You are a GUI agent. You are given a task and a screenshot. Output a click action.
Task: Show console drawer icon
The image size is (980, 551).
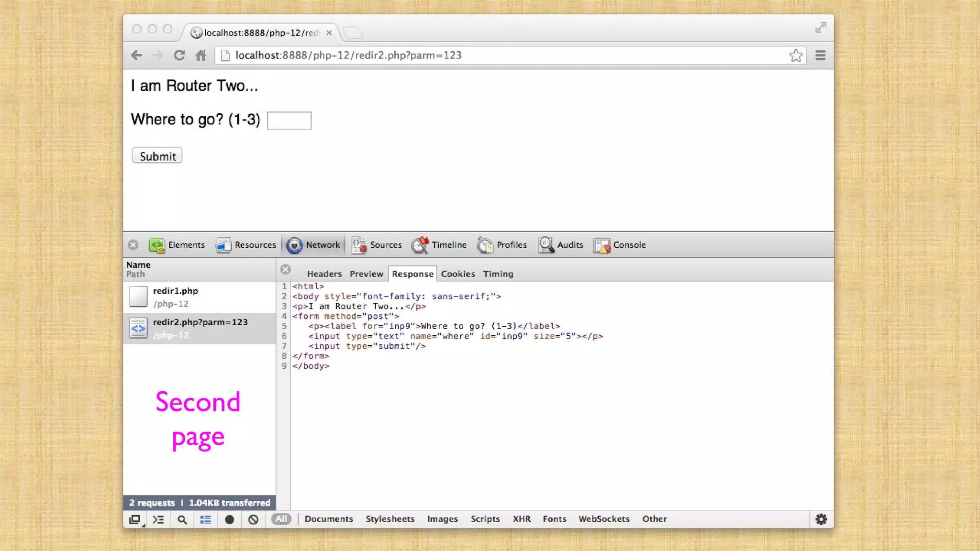pos(158,519)
